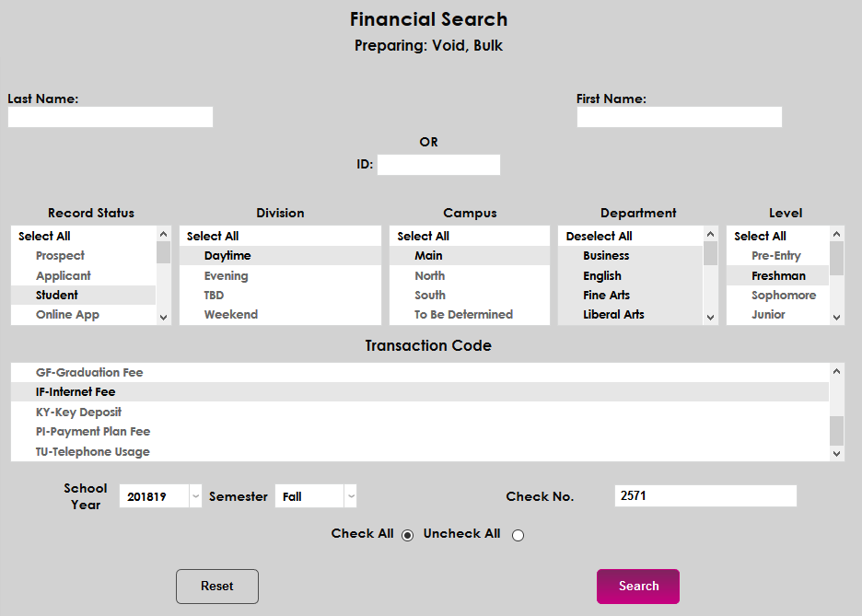Viewport: 862px width, 616px height.
Task: Select the Uncheck All radio button
Action: (518, 535)
